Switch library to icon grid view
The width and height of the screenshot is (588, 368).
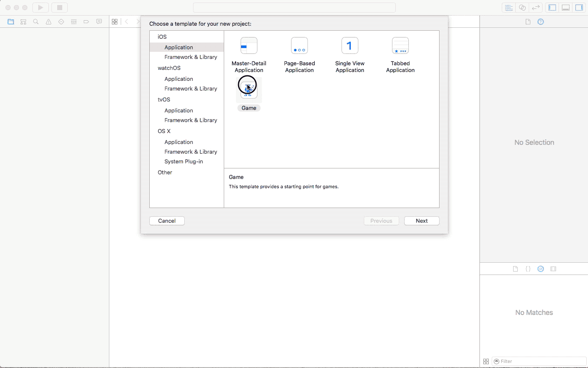(x=486, y=361)
